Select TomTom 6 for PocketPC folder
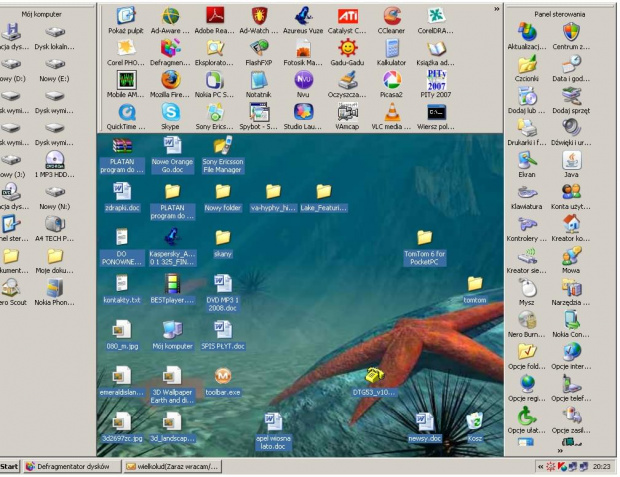620x477 pixels. click(x=424, y=247)
